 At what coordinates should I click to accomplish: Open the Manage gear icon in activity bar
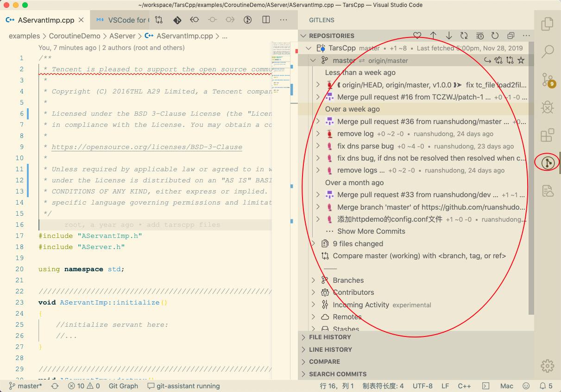[x=548, y=366]
